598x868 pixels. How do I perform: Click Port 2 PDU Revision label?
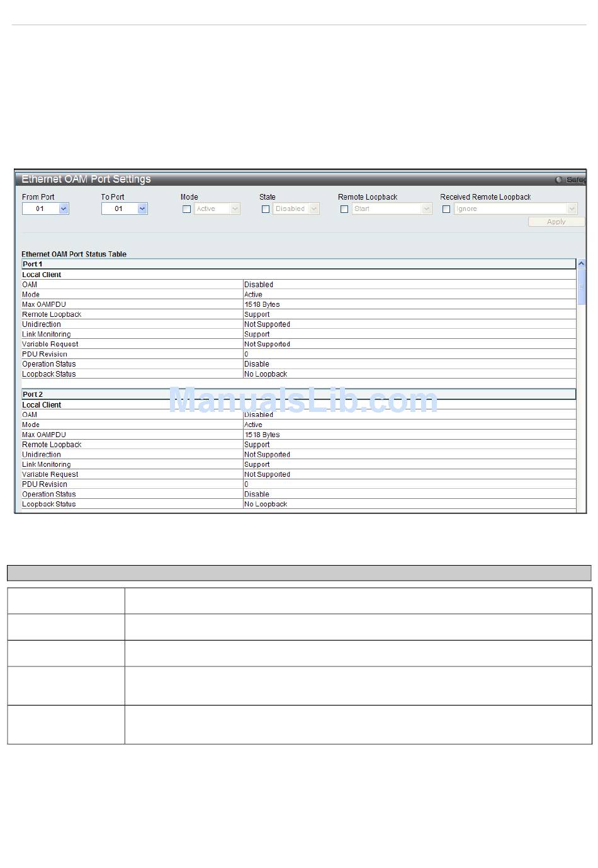(45, 484)
